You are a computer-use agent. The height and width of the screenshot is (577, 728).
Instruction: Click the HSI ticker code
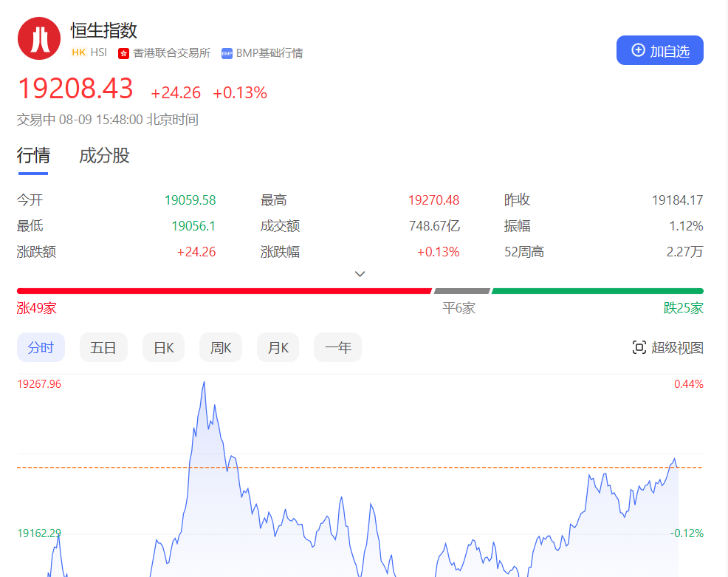(x=98, y=52)
